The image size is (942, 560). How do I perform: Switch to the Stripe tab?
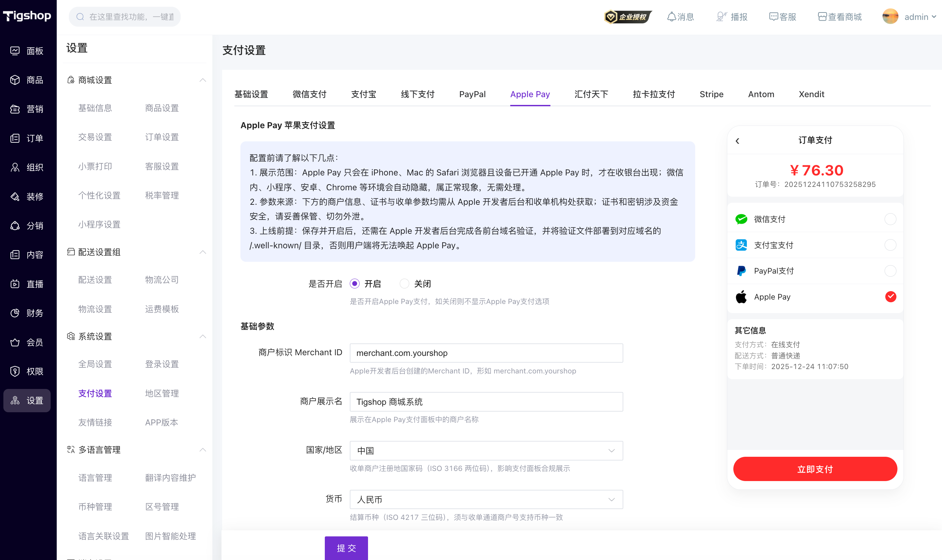(711, 94)
